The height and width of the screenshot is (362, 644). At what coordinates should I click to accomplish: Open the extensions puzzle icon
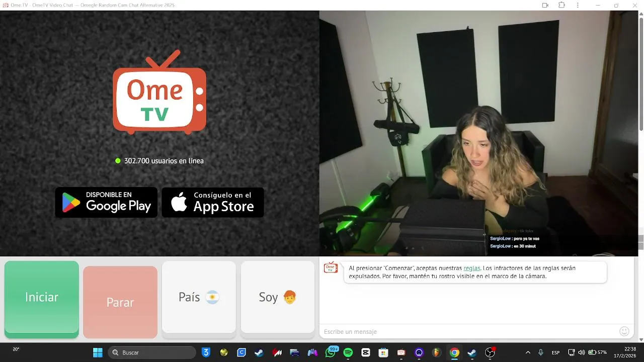coord(561,5)
